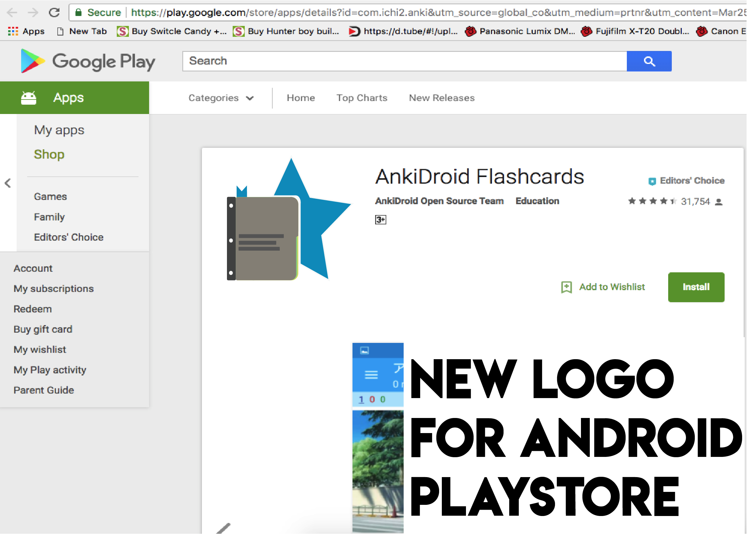
Task: Collapse sidebar with left chevron
Action: [8, 183]
